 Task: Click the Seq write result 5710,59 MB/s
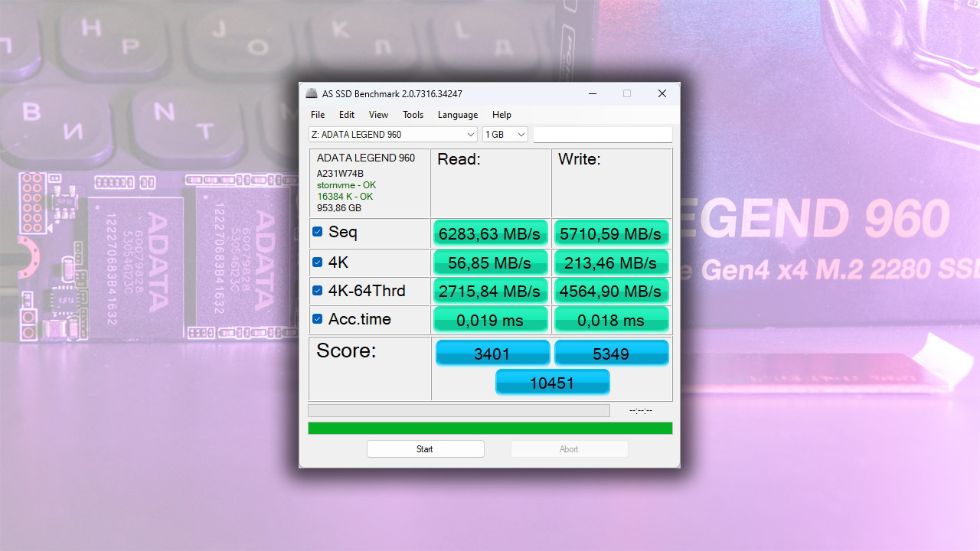coord(611,233)
